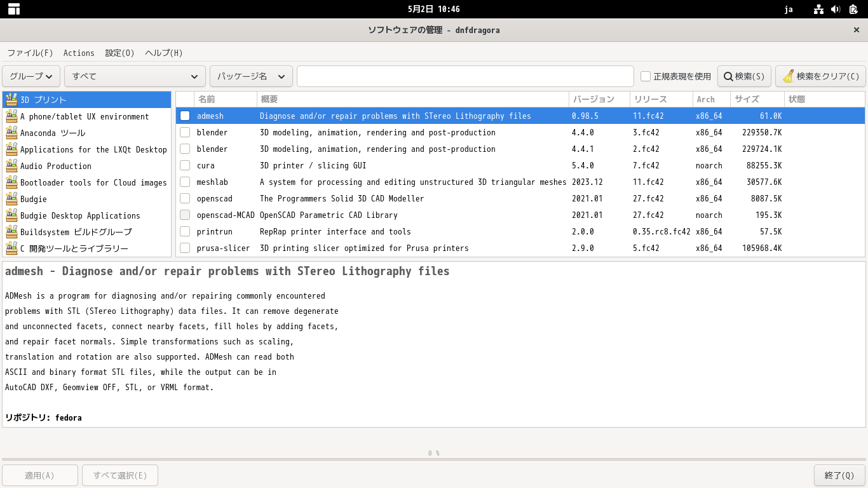Image resolution: width=868 pixels, height=488 pixels.
Task: Sort by the 概要 column header
Action: pos(413,99)
